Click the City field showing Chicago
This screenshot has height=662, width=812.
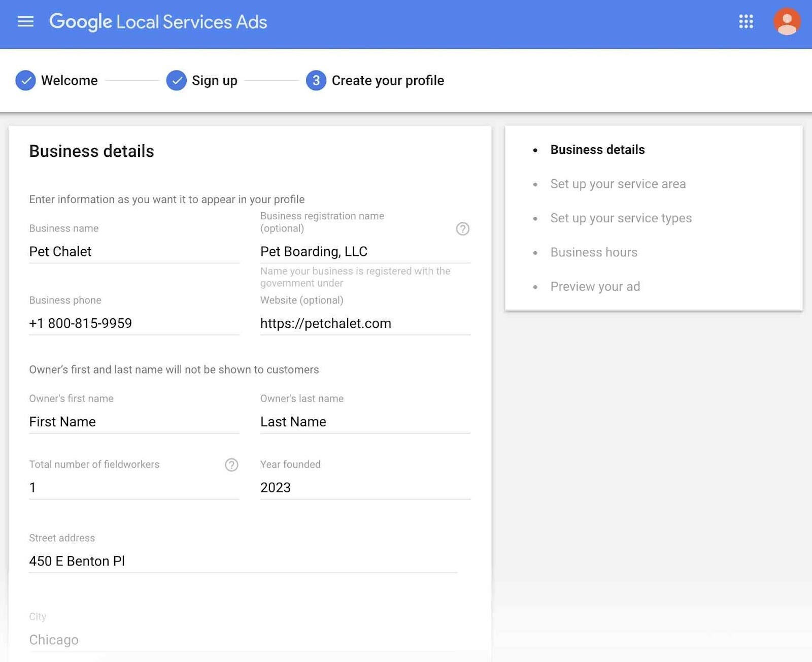click(244, 640)
